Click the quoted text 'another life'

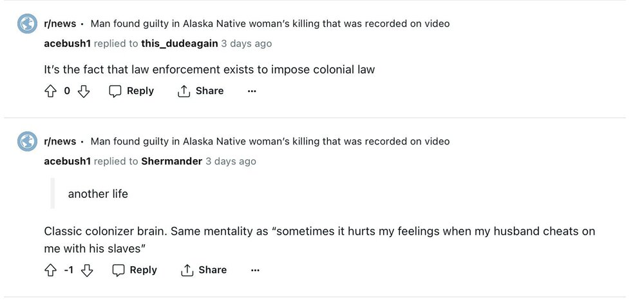pos(98,194)
